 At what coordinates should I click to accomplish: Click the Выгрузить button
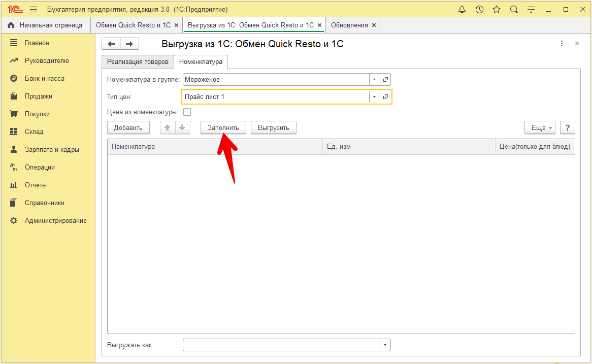[x=273, y=127]
